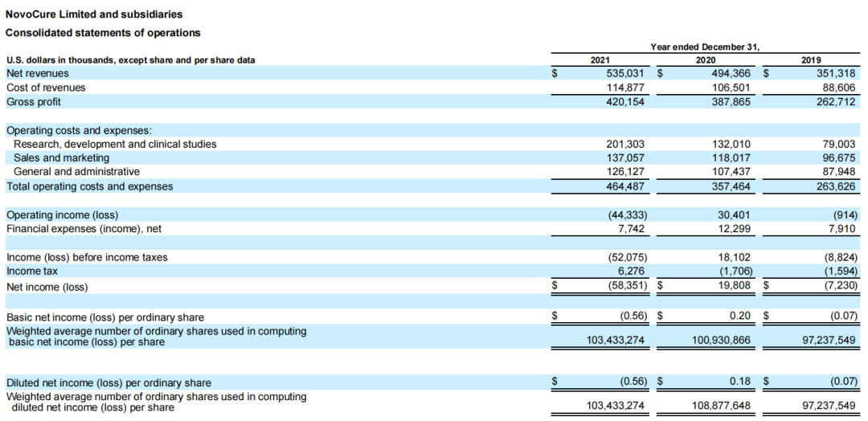Select the 2019 column header
The width and height of the screenshot is (868, 421).
(811, 60)
